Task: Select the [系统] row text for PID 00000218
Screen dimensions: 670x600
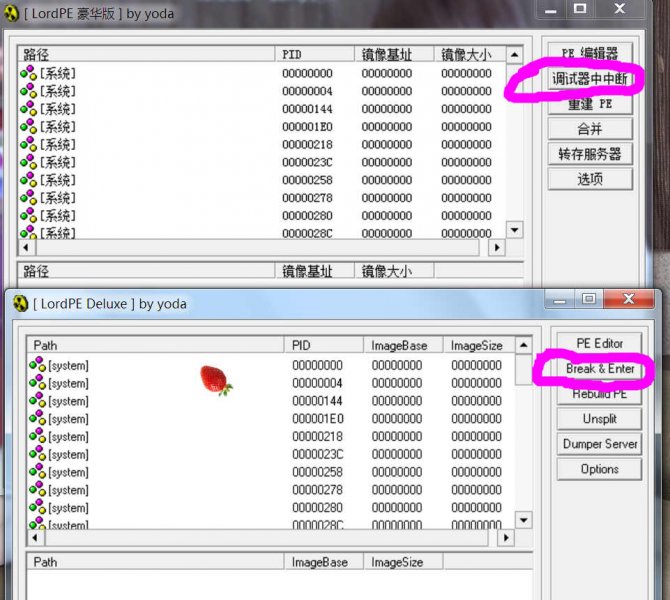Action: [x=58, y=144]
